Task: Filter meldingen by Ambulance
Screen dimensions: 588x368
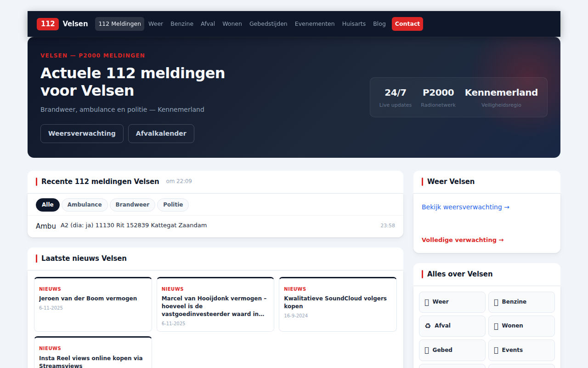Action: coord(85,205)
